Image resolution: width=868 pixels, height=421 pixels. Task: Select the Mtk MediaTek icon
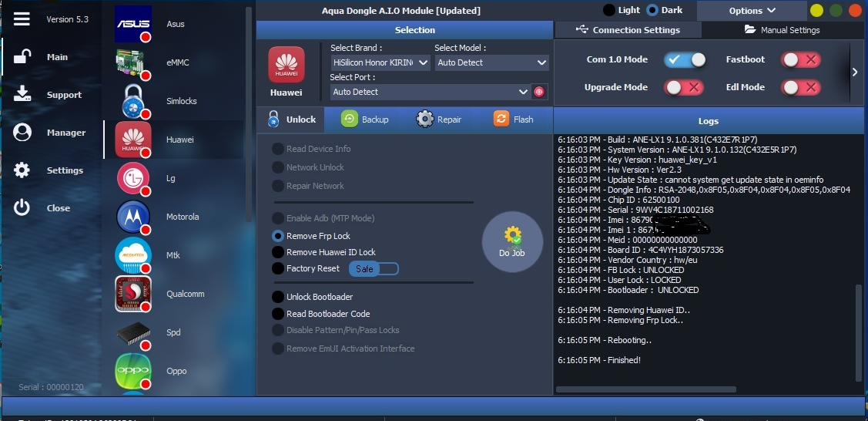point(132,254)
